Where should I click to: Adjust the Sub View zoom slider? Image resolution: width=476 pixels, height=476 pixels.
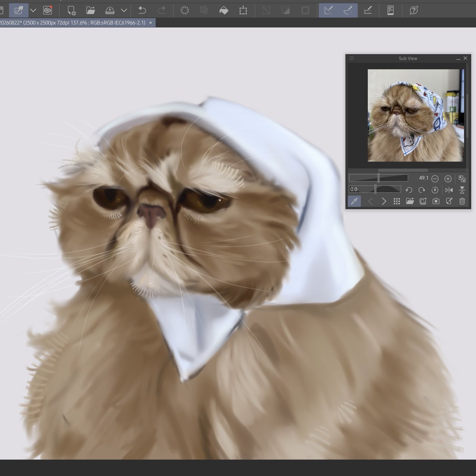[378, 178]
